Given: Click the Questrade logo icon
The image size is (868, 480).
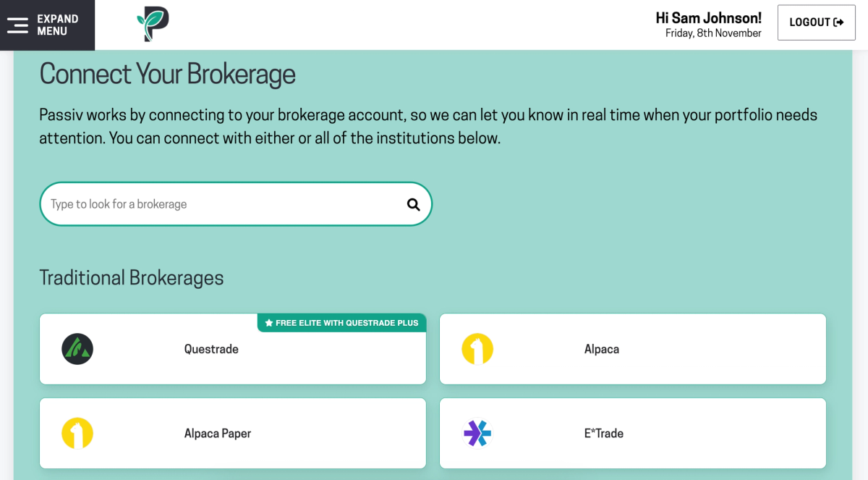Looking at the screenshot, I should [77, 349].
